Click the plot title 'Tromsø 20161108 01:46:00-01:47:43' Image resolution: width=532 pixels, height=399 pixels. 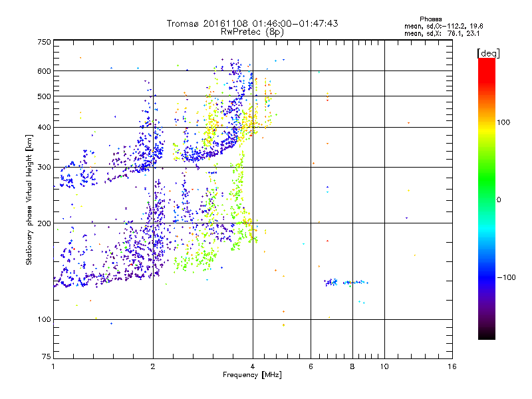[x=252, y=23]
